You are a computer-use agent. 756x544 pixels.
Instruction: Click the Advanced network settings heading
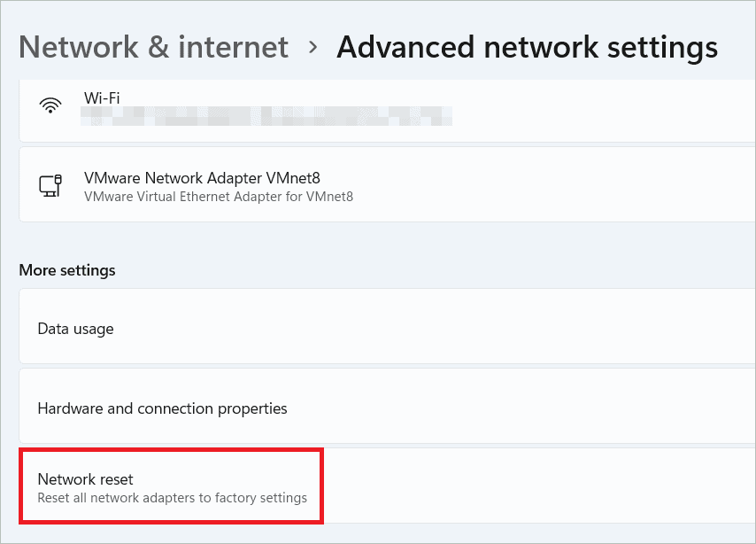[527, 47]
